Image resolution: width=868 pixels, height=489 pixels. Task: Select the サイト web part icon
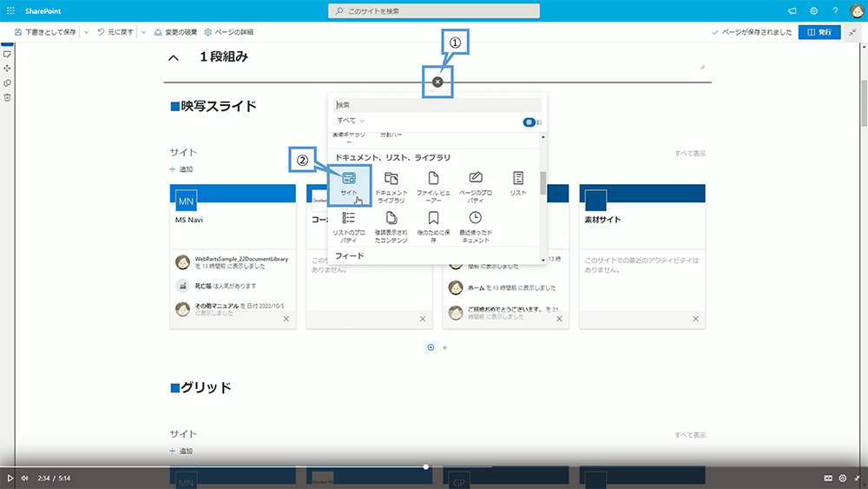click(x=349, y=178)
